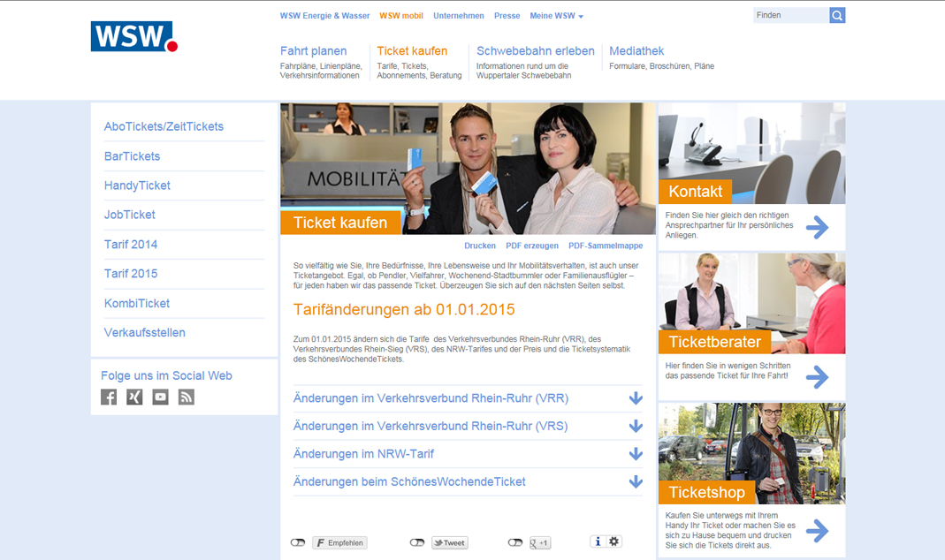Open AboTickets/ZeitTickets sidebar link

click(164, 126)
